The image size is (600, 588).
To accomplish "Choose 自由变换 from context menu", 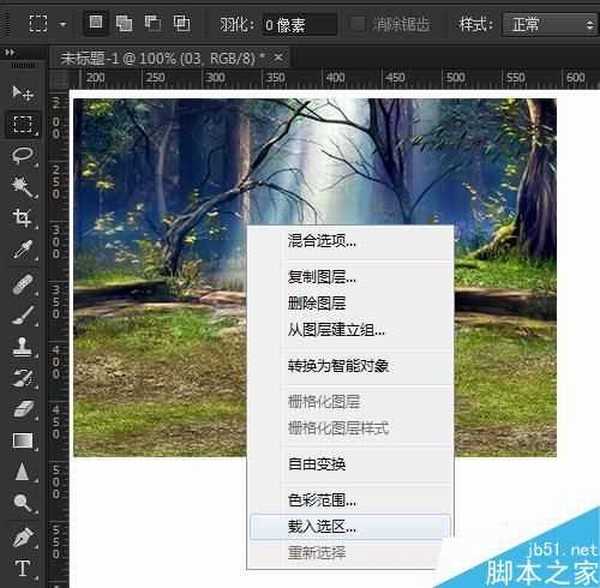I will click(x=351, y=464).
